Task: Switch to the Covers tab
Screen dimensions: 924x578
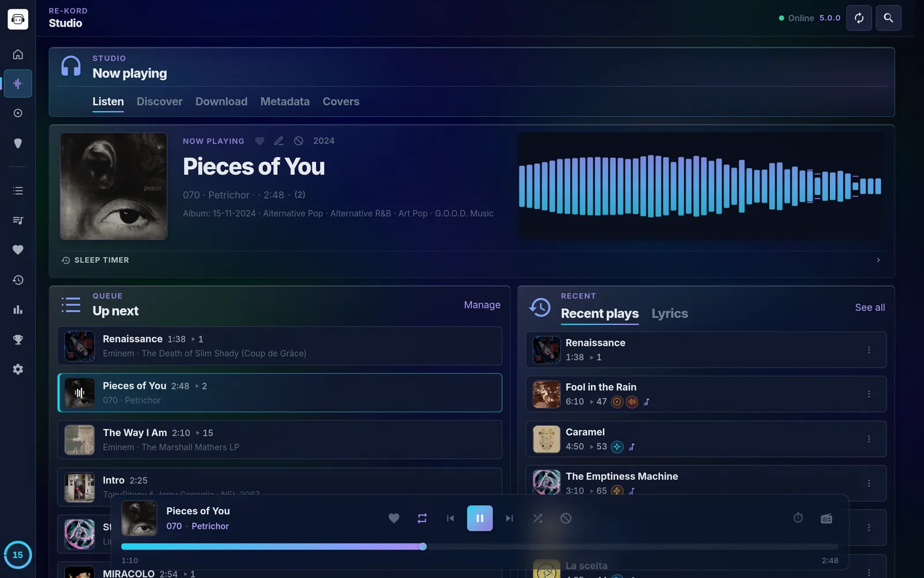Action: coord(341,102)
